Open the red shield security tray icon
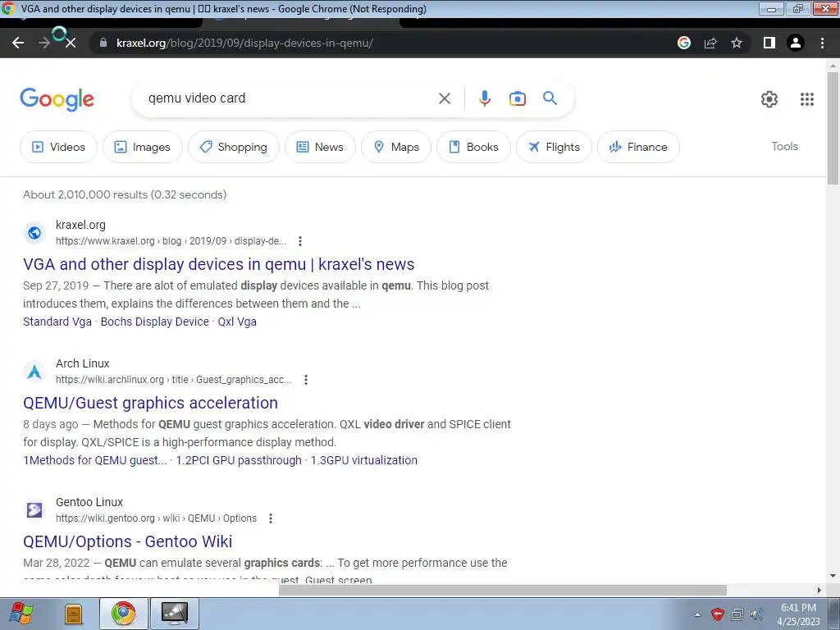This screenshot has height=630, width=840. point(717,614)
